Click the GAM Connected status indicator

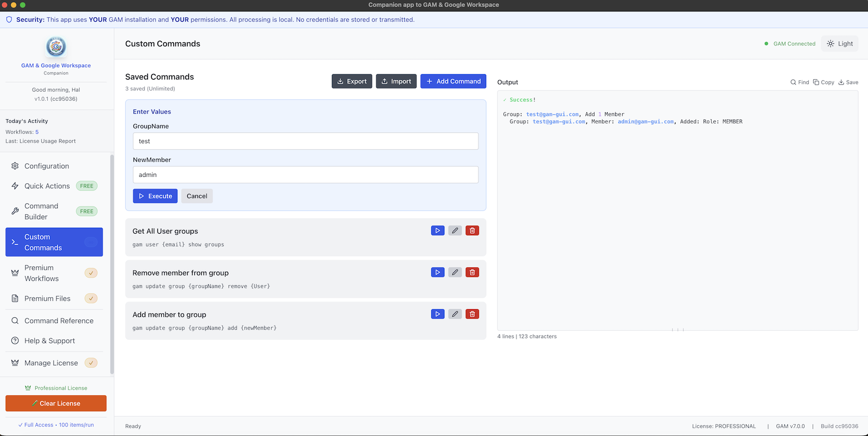(x=790, y=44)
